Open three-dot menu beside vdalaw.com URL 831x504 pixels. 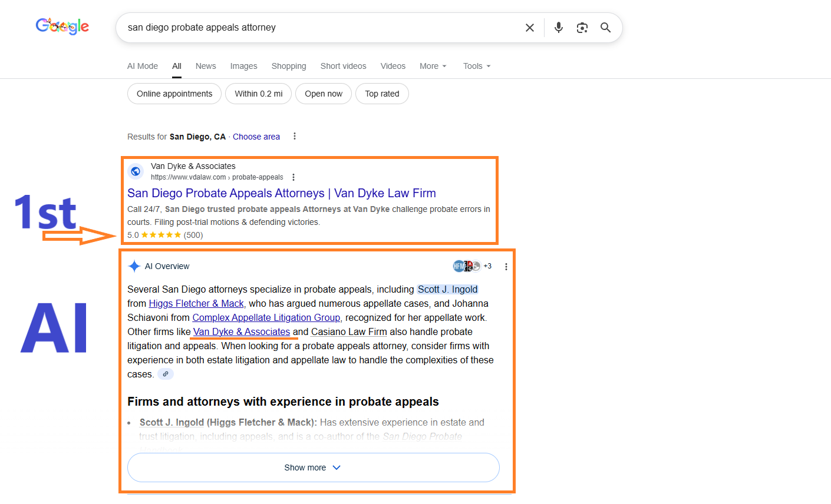pyautogui.click(x=294, y=177)
